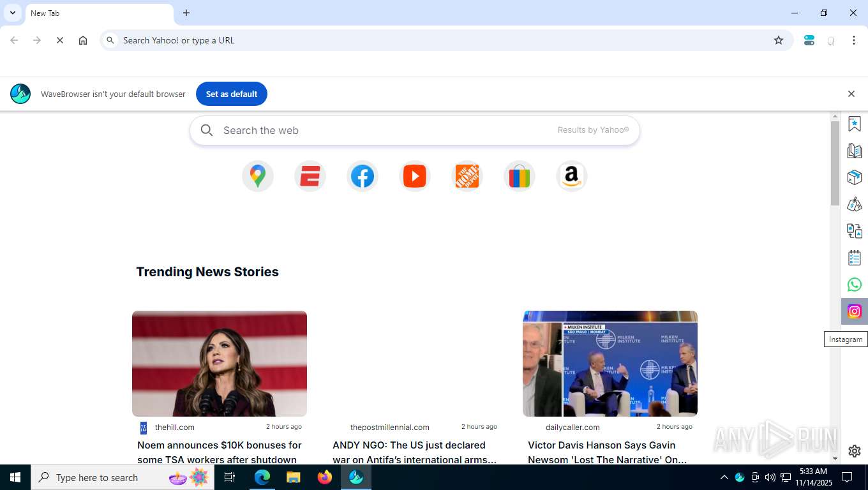868x490 pixels.
Task: Open Task View on the taskbar
Action: 230,477
